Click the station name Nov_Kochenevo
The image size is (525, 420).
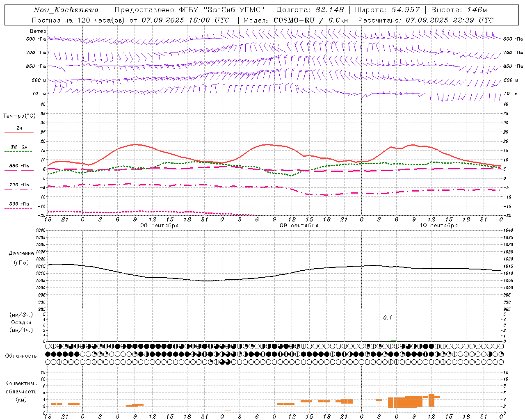tap(66, 10)
